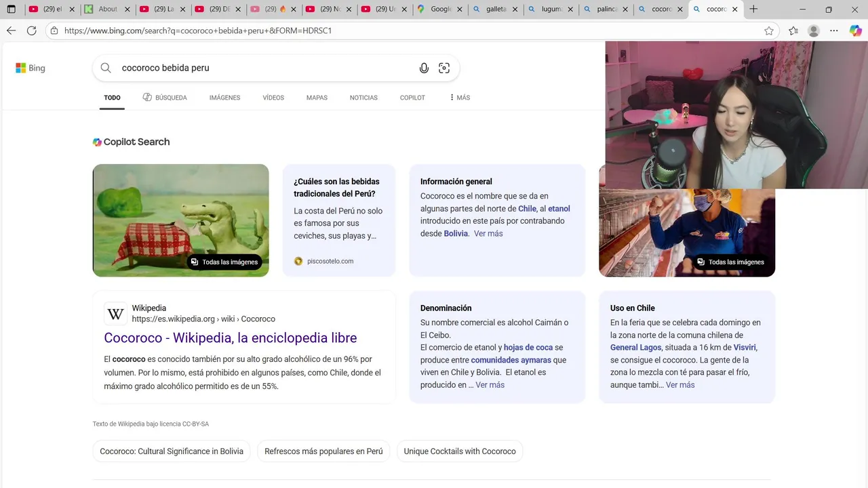The width and height of the screenshot is (868, 488).
Task: Open the 'etanol' link
Action: click(559, 209)
